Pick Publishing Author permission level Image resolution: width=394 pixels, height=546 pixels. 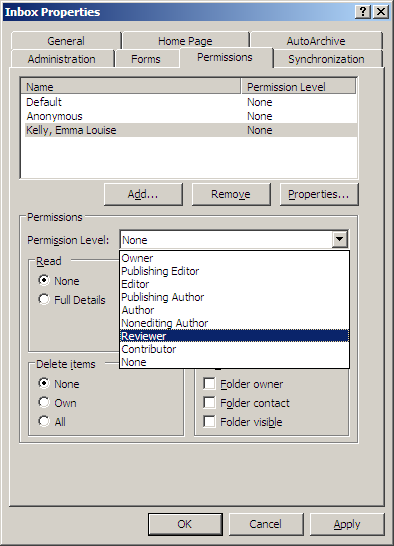pyautogui.click(x=234, y=297)
